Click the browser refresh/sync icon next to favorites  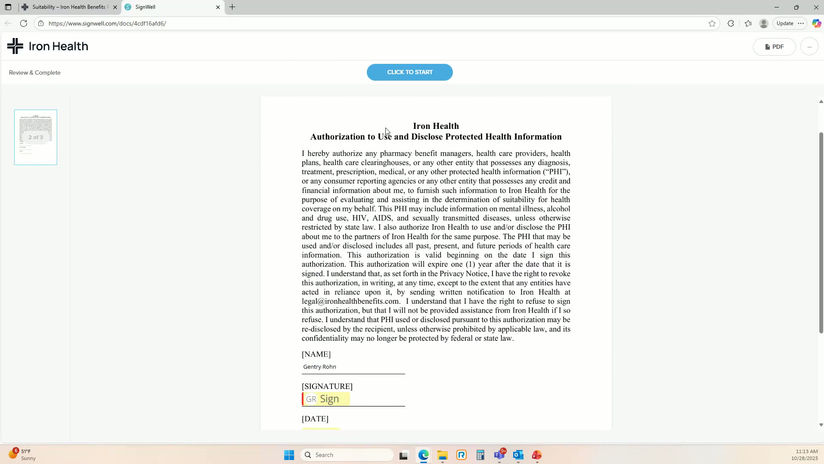pos(731,23)
